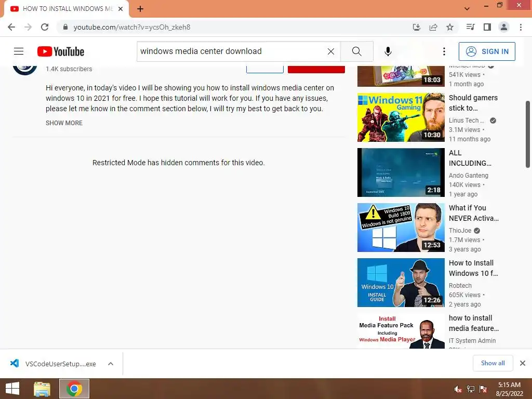Visit Ando Ganteng channel
The height and width of the screenshot is (399, 532).
click(x=469, y=176)
